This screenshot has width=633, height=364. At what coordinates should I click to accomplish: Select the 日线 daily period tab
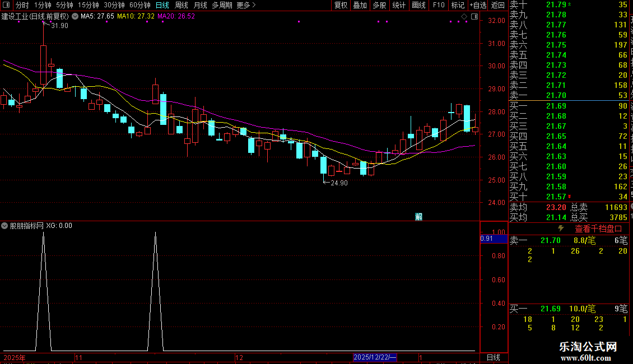click(x=162, y=5)
